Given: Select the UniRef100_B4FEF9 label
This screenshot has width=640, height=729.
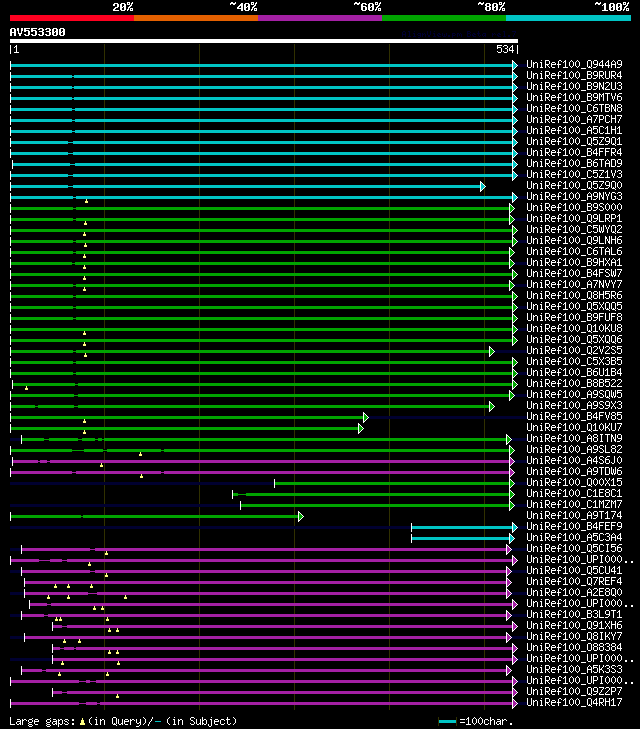Looking at the screenshot, I should (574, 527).
